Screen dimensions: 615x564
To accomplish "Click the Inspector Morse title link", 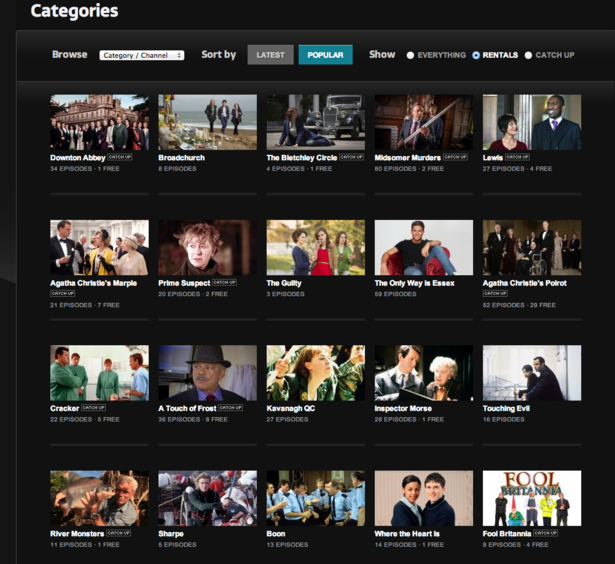I will coord(403,408).
